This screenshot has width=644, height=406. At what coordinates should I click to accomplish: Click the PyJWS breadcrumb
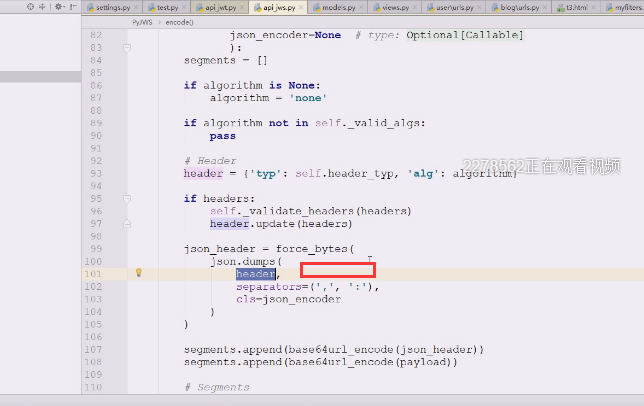(x=142, y=22)
